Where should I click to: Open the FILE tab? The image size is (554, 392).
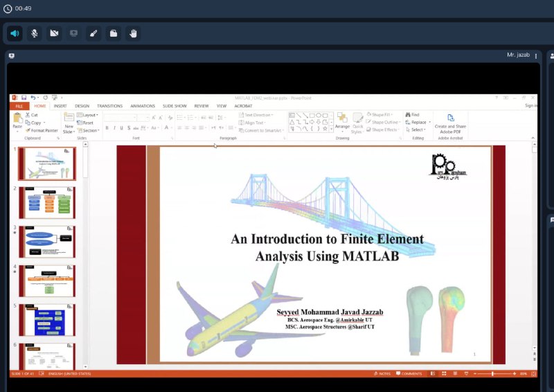coord(19,106)
